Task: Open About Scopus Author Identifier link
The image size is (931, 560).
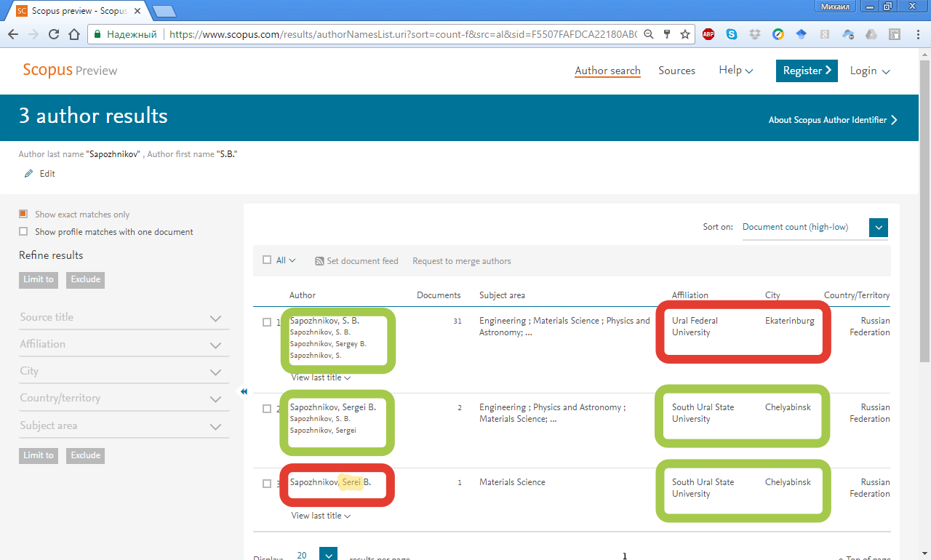Action: [x=832, y=120]
